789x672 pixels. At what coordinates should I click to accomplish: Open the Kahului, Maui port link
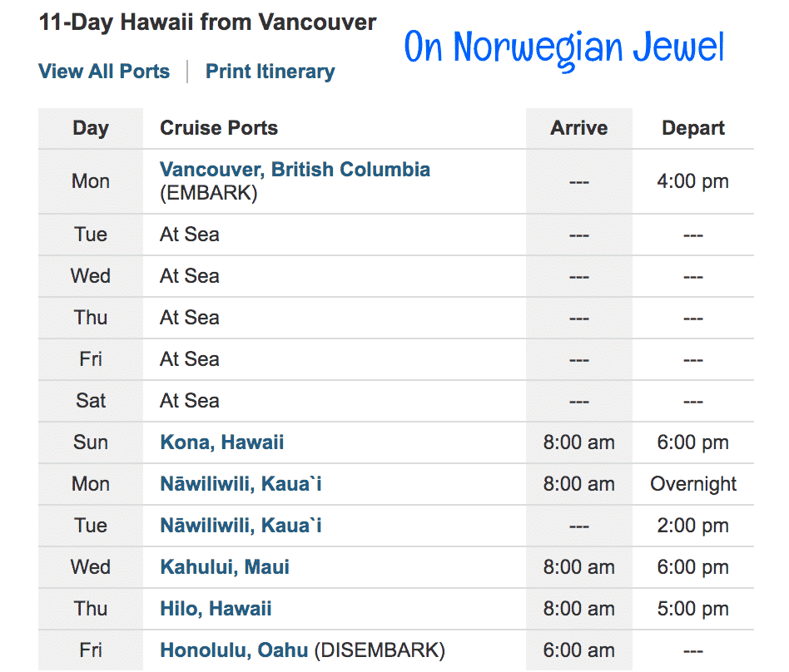point(225,567)
